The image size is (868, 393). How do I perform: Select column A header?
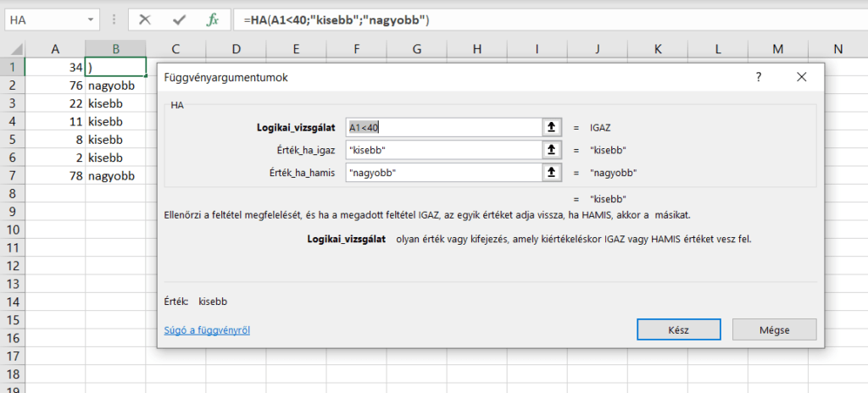[55, 49]
